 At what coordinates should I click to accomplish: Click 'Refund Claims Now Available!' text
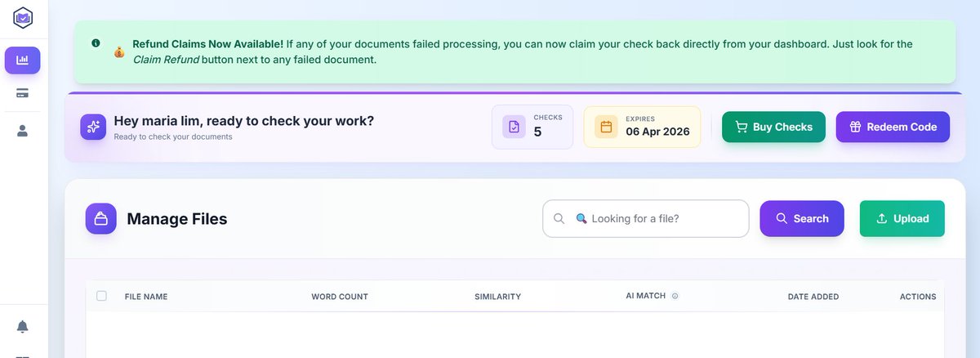(207, 43)
